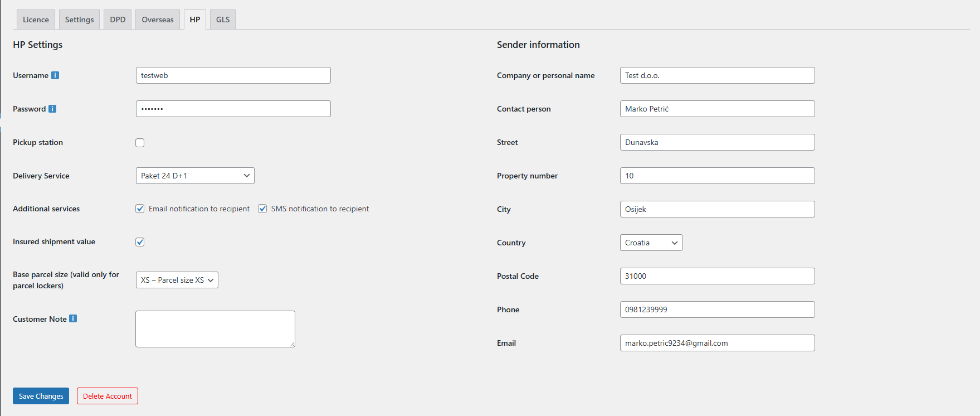This screenshot has height=416, width=980.
Task: Click the info icon next to Username
Action: tap(55, 75)
